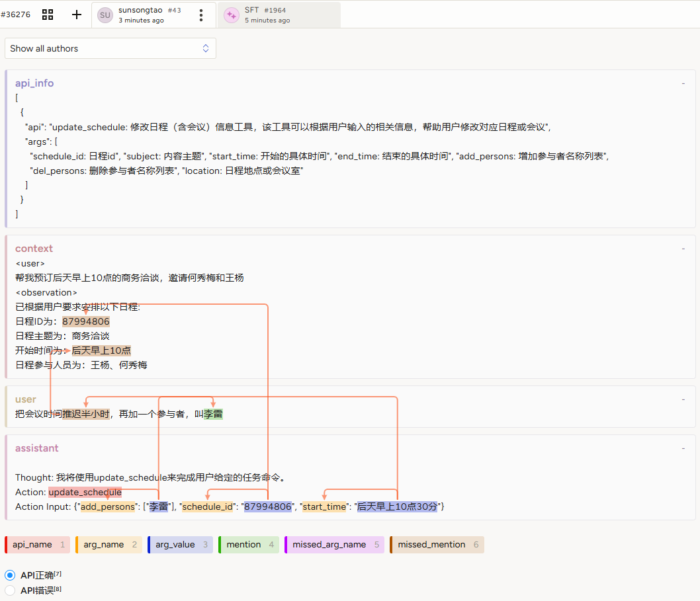
Task: Switch to the SFT #1964 tab
Action: click(x=278, y=15)
